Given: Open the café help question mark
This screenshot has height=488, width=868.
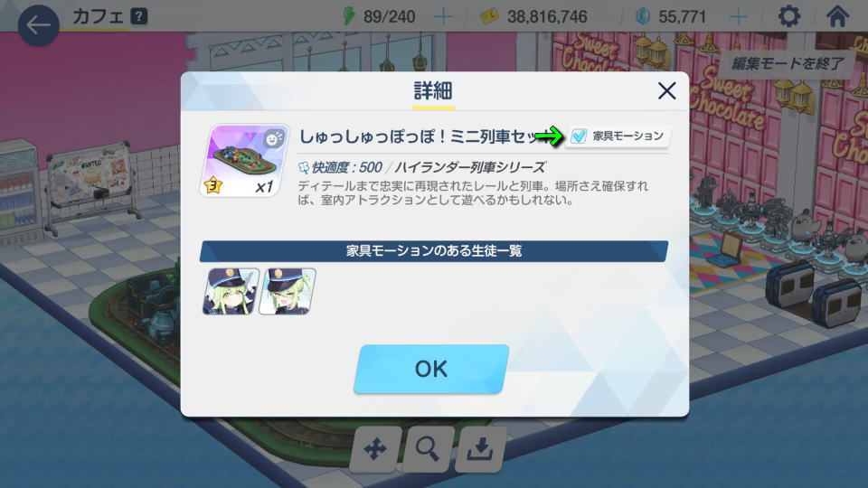Looking at the screenshot, I should (139, 16).
